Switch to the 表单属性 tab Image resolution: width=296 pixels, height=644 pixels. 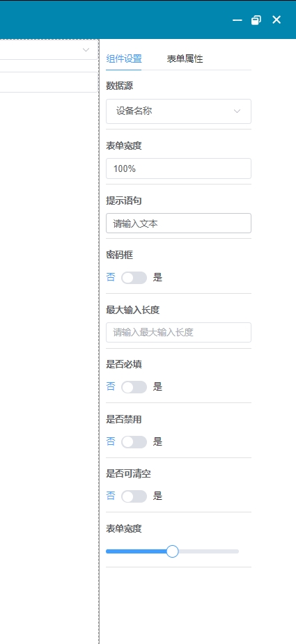coord(185,58)
